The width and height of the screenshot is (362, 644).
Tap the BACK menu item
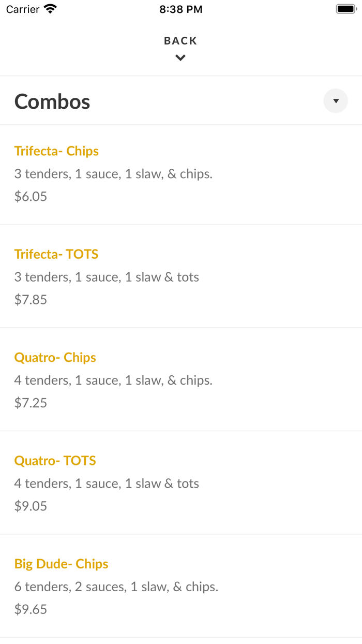(180, 40)
